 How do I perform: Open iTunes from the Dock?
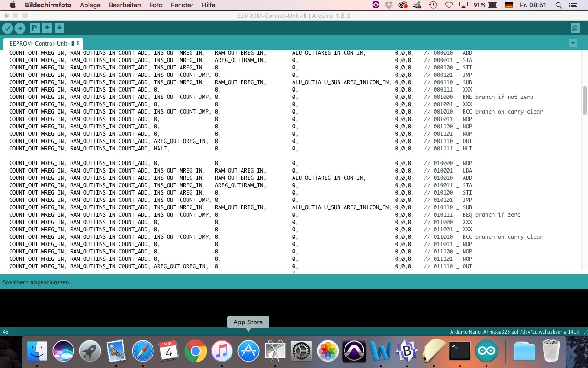222,352
